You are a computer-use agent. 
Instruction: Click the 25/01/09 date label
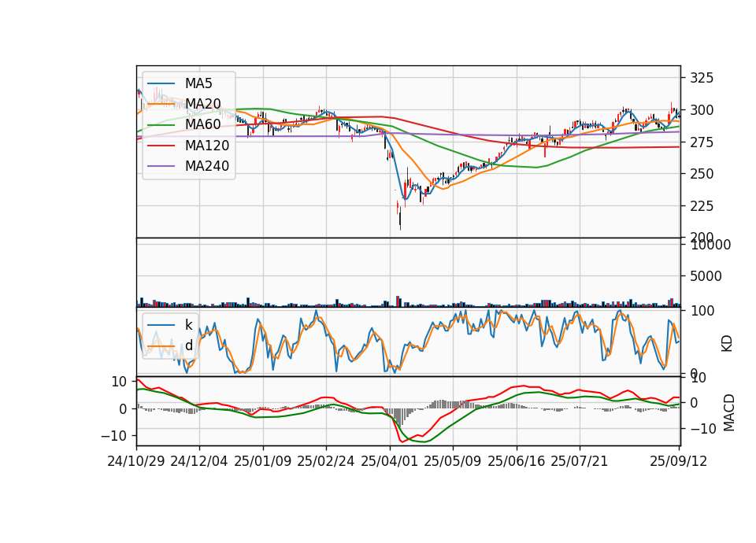point(263,461)
